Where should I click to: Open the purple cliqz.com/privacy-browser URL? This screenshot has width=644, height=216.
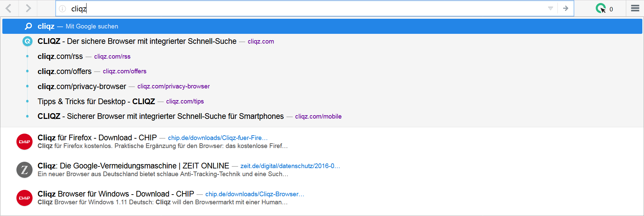(173, 86)
